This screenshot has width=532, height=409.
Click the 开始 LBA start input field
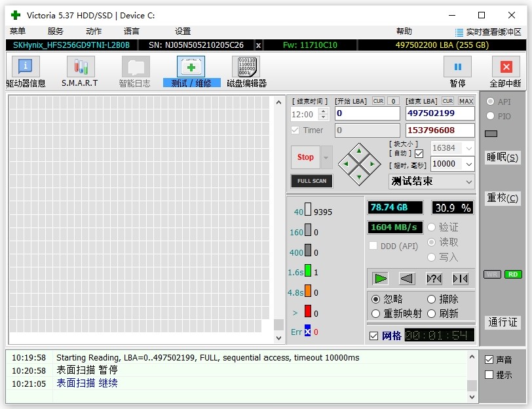pyautogui.click(x=367, y=113)
